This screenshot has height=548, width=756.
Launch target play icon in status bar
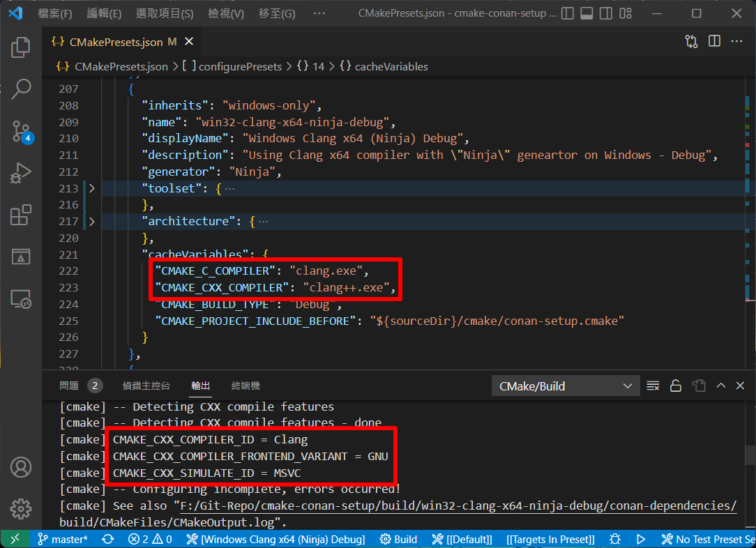[641, 540]
